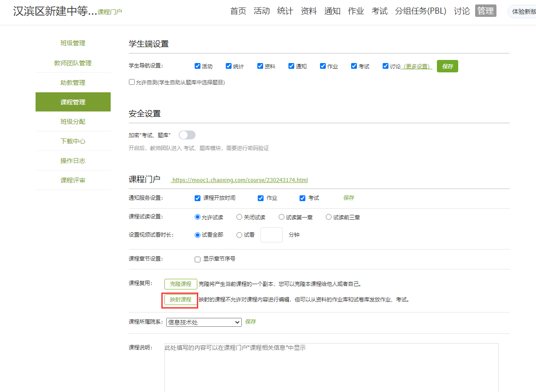Click 保存 link for notification service settings
536x392 pixels.
(349, 198)
